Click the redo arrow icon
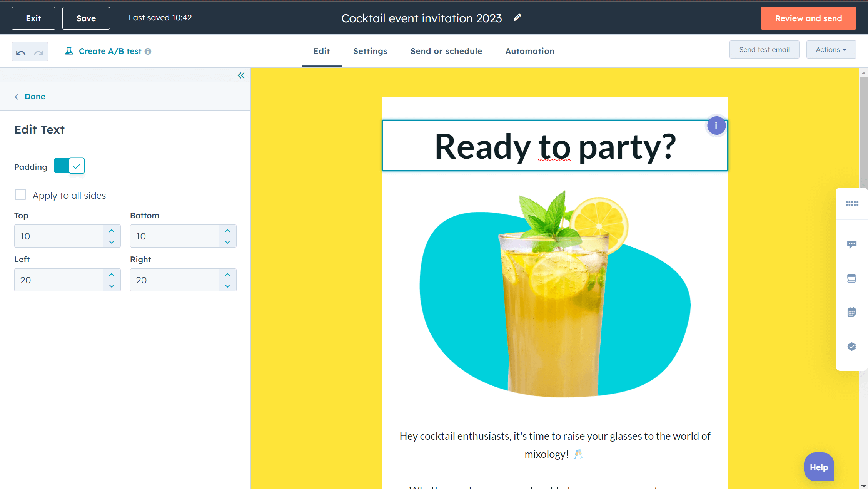This screenshot has width=868, height=489. click(x=39, y=52)
